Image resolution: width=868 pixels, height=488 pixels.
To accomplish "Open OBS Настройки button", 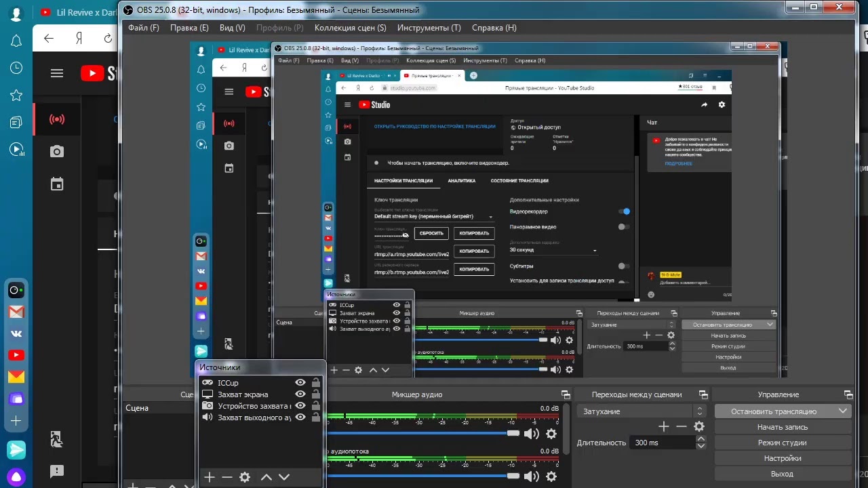I will (783, 458).
